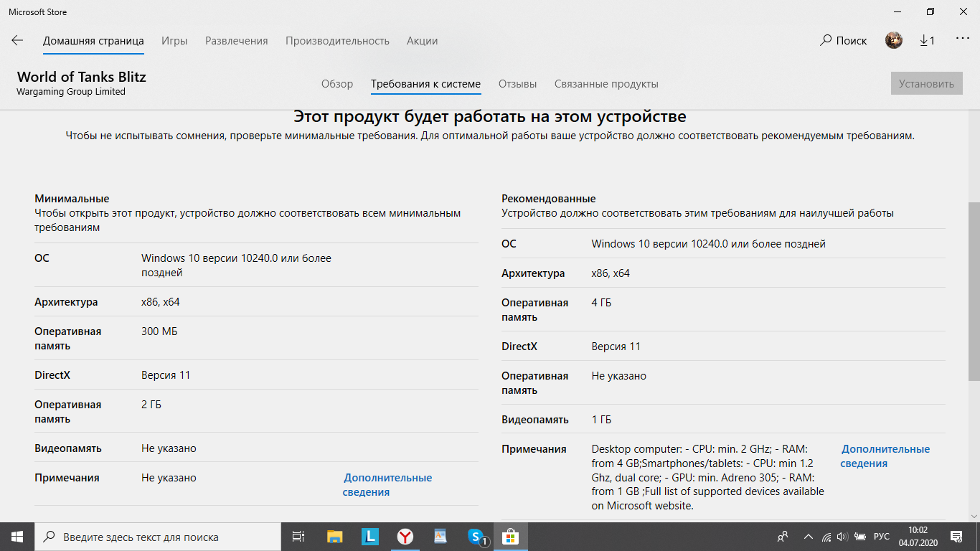Show hidden system tray icons

point(809,537)
